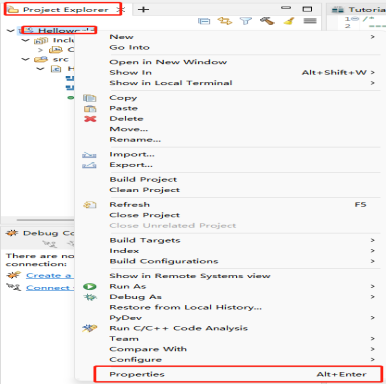The width and height of the screenshot is (386, 385).
Task: Choose Build Project menu entry
Action: 143,179
